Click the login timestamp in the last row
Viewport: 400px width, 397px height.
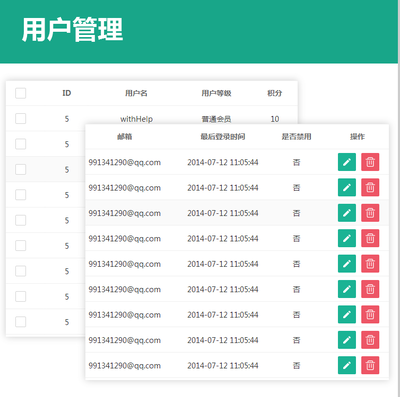[x=223, y=366]
